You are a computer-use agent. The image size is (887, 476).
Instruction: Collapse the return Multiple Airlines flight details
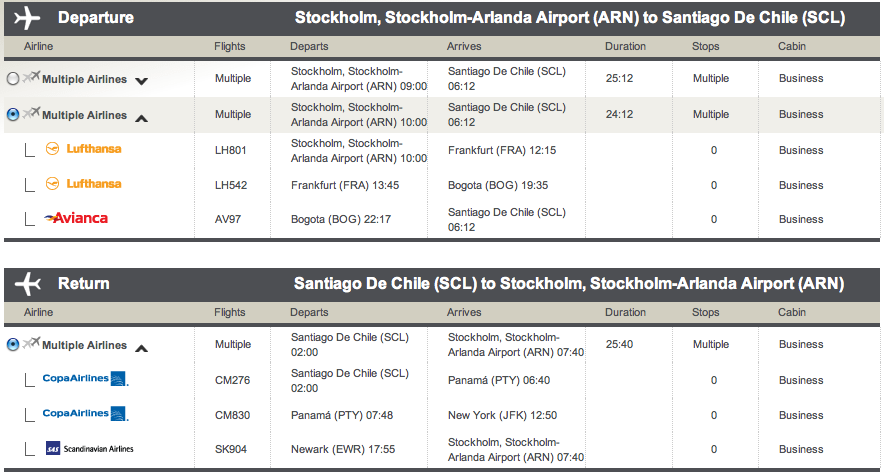[142, 348]
